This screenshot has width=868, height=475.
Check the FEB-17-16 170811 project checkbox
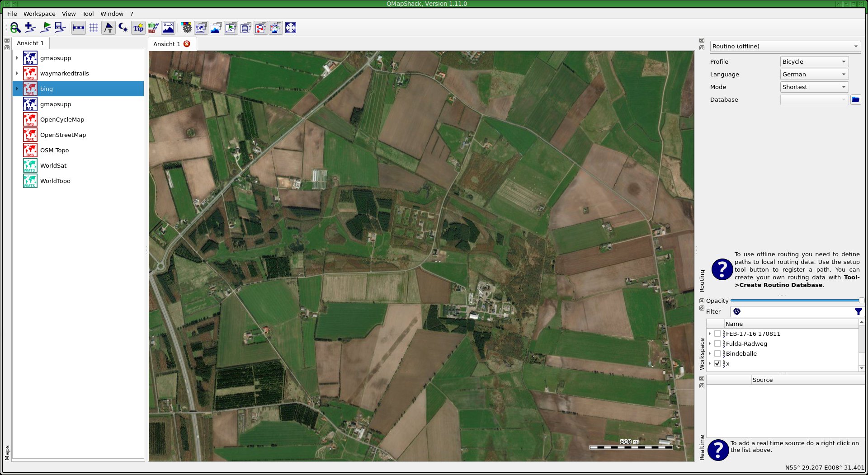coord(718,334)
